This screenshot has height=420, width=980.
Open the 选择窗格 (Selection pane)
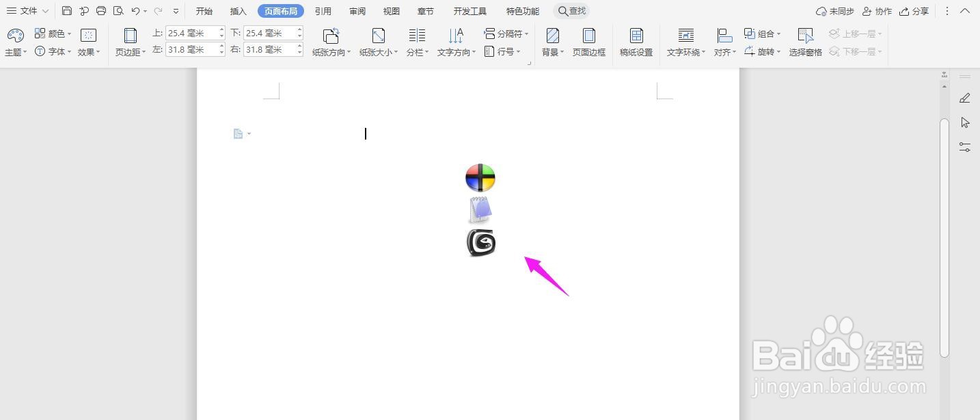(x=806, y=42)
